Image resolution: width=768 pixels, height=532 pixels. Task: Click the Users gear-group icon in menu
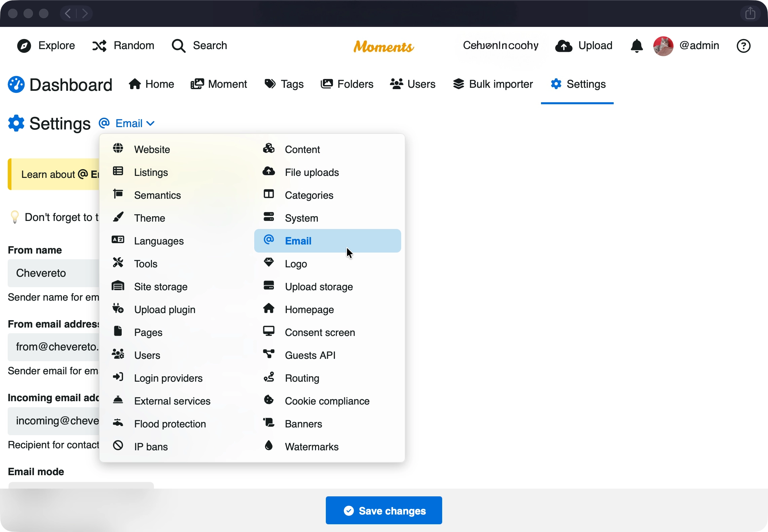[118, 354]
